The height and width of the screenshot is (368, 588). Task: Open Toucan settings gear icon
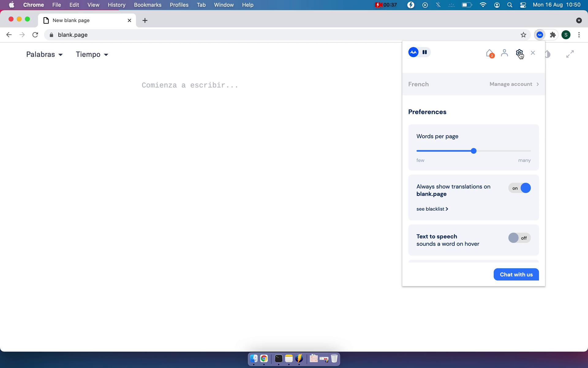(x=519, y=53)
